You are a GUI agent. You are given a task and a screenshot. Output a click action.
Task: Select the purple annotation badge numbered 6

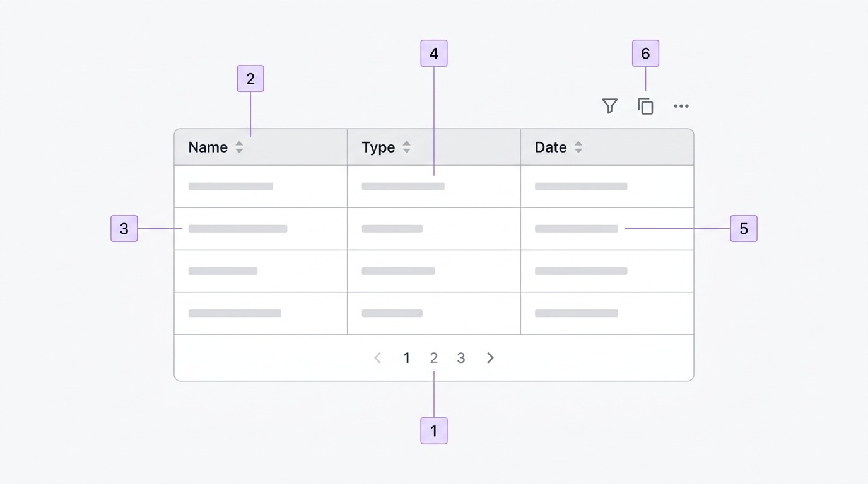[645, 54]
